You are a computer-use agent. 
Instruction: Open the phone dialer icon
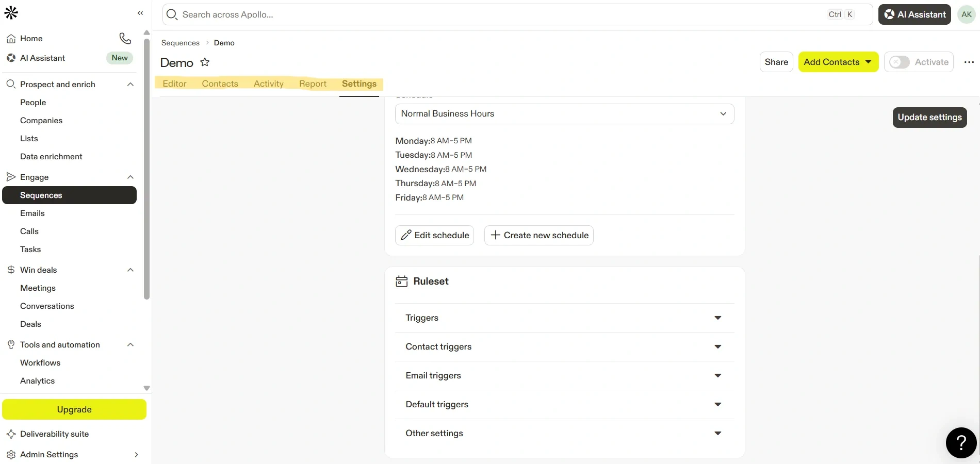pos(125,38)
